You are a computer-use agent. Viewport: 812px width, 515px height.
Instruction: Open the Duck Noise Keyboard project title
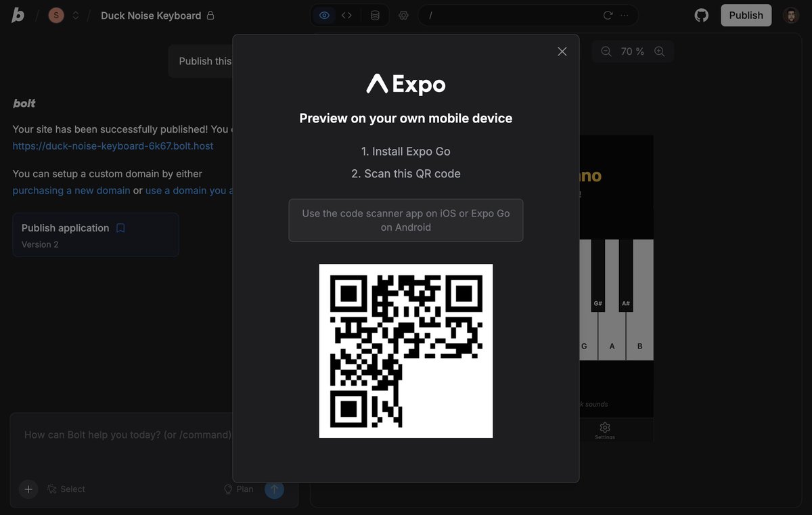(151, 15)
